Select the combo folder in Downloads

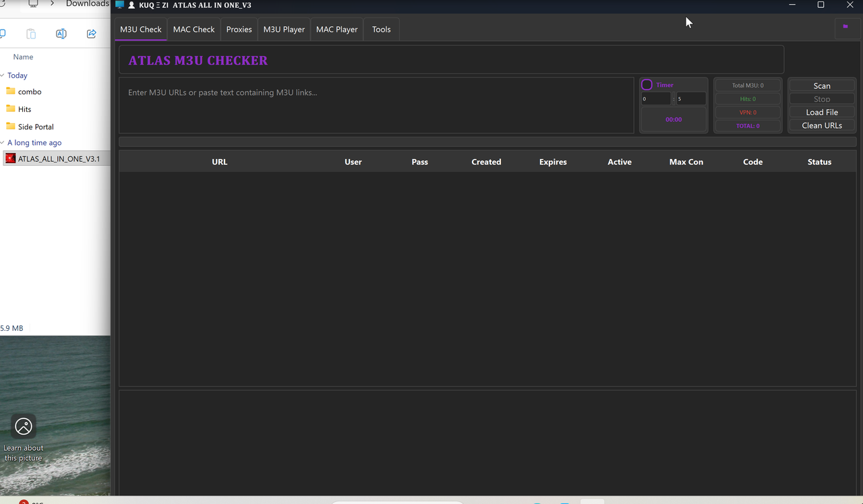coord(30,92)
